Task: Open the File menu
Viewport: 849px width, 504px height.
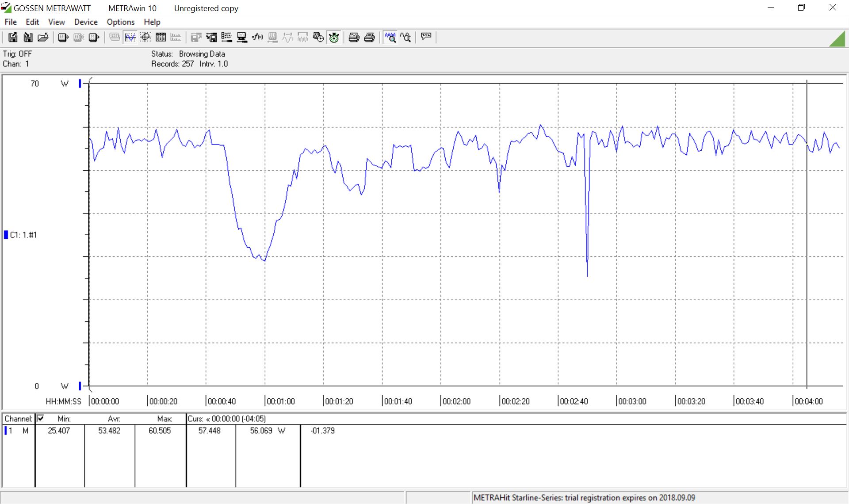Action: click(x=11, y=22)
